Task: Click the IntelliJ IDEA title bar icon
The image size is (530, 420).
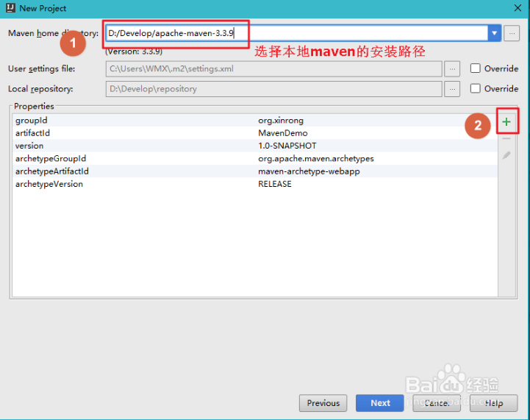Action: coord(10,8)
